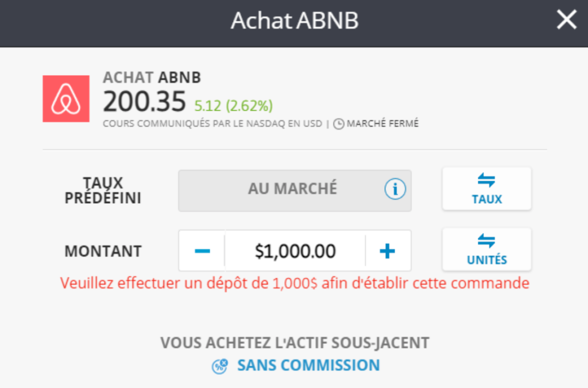Click the percent icon beside SANS COMMISSION

(220, 366)
